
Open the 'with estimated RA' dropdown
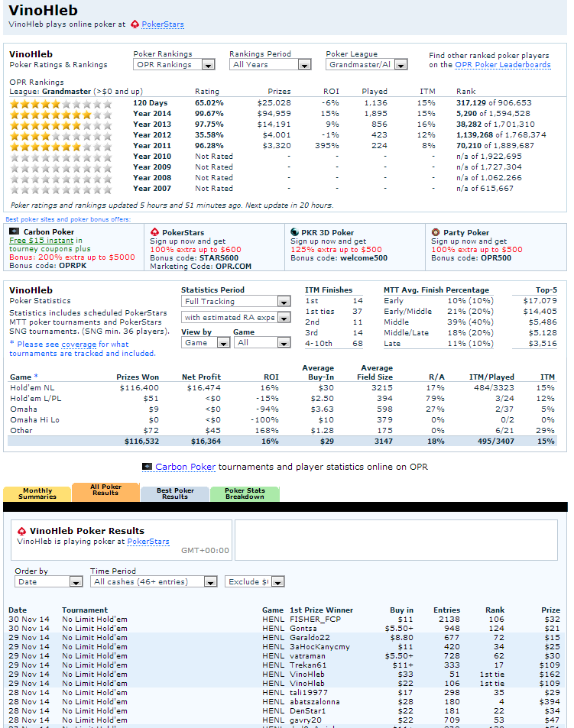(236, 317)
